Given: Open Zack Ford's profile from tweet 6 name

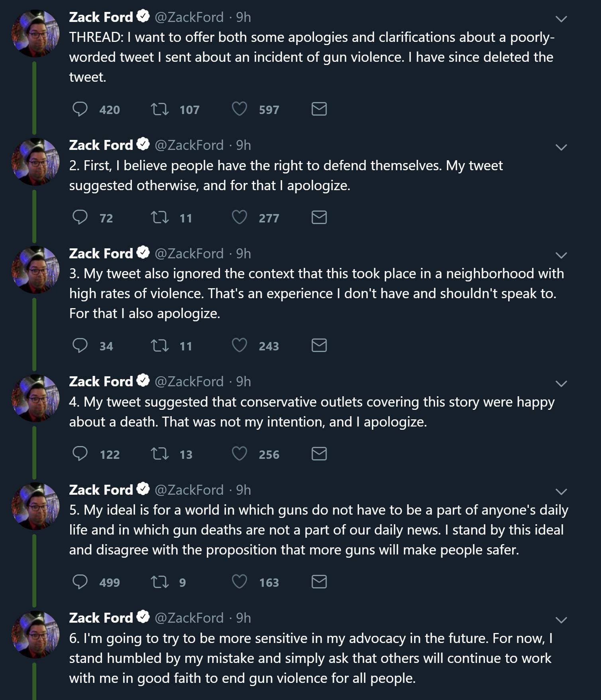Looking at the screenshot, I should tap(101, 617).
